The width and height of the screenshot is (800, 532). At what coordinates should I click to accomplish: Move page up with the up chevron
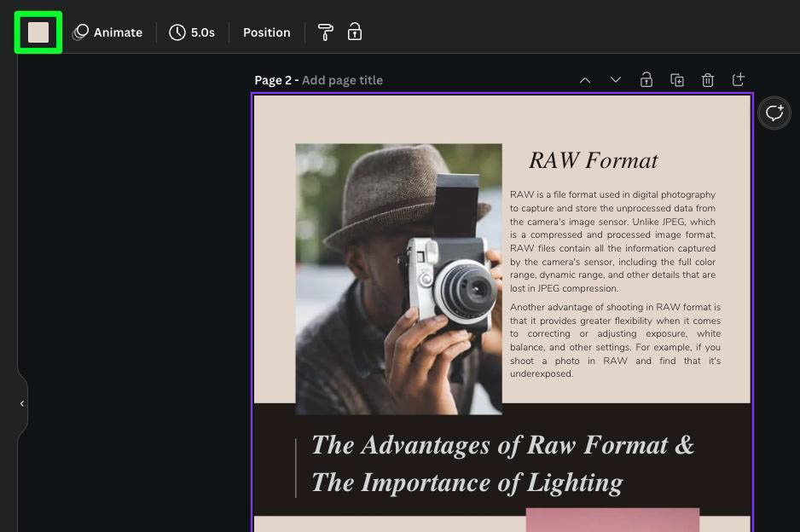coord(585,80)
